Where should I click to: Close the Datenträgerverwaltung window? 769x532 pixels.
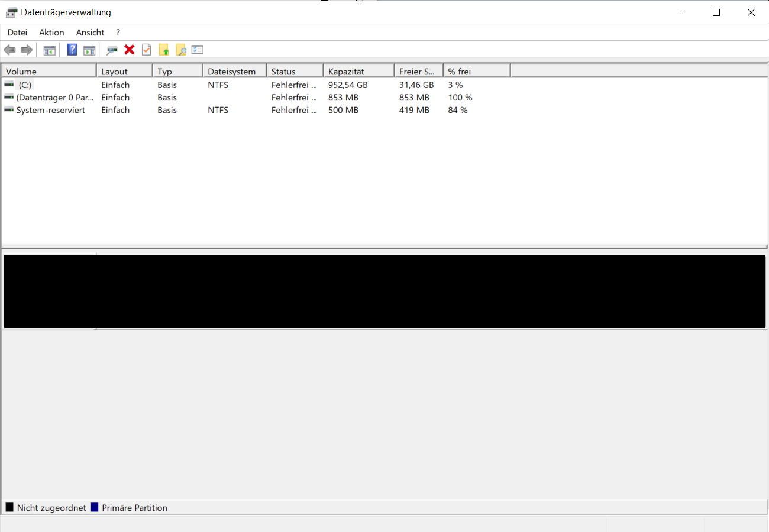click(x=751, y=12)
